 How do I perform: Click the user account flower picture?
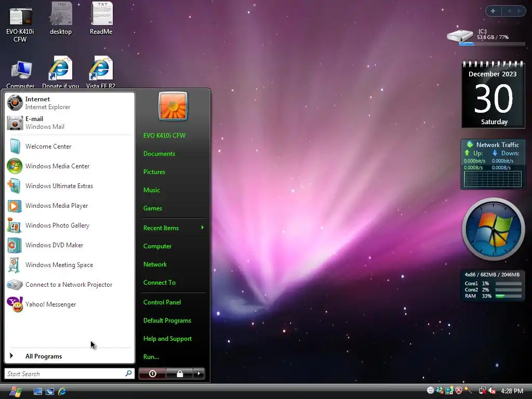point(172,106)
